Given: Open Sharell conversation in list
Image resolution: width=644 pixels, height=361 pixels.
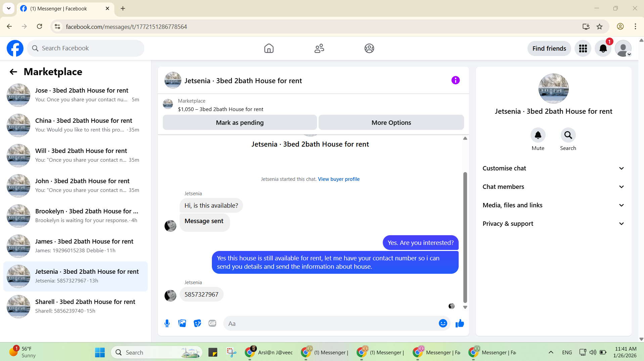Looking at the screenshot, I should tap(76, 307).
